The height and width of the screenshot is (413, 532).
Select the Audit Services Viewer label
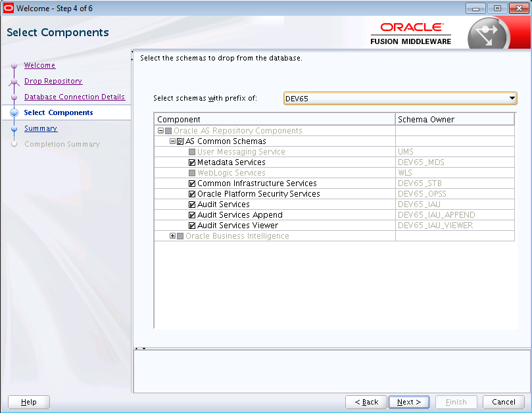pyautogui.click(x=237, y=226)
